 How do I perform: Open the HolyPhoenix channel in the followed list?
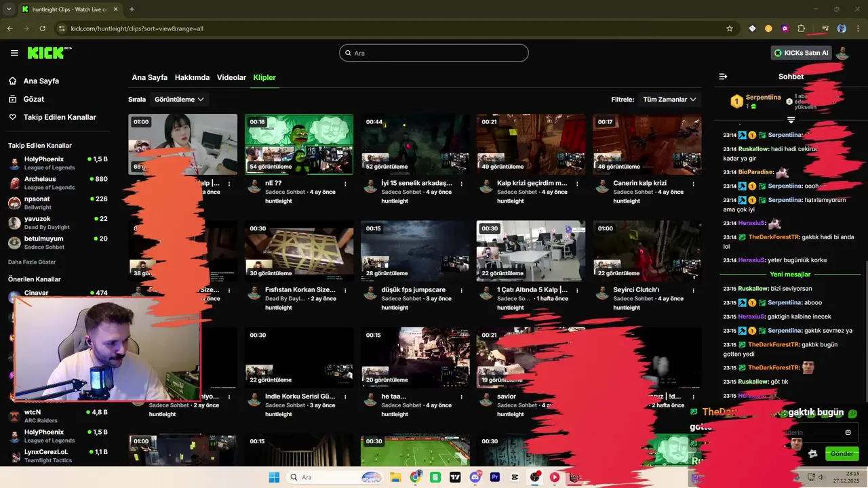(x=58, y=163)
